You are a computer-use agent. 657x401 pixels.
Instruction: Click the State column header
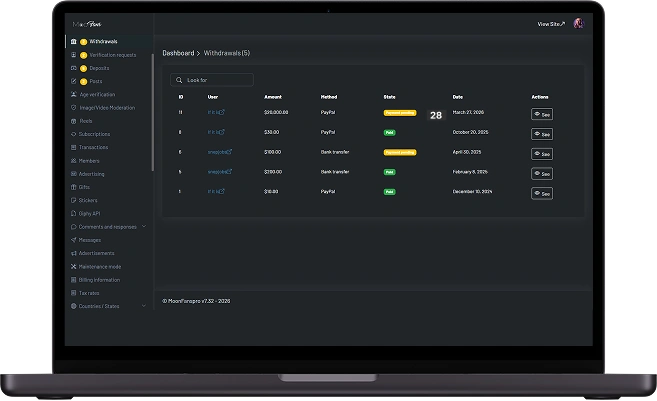[x=389, y=97]
